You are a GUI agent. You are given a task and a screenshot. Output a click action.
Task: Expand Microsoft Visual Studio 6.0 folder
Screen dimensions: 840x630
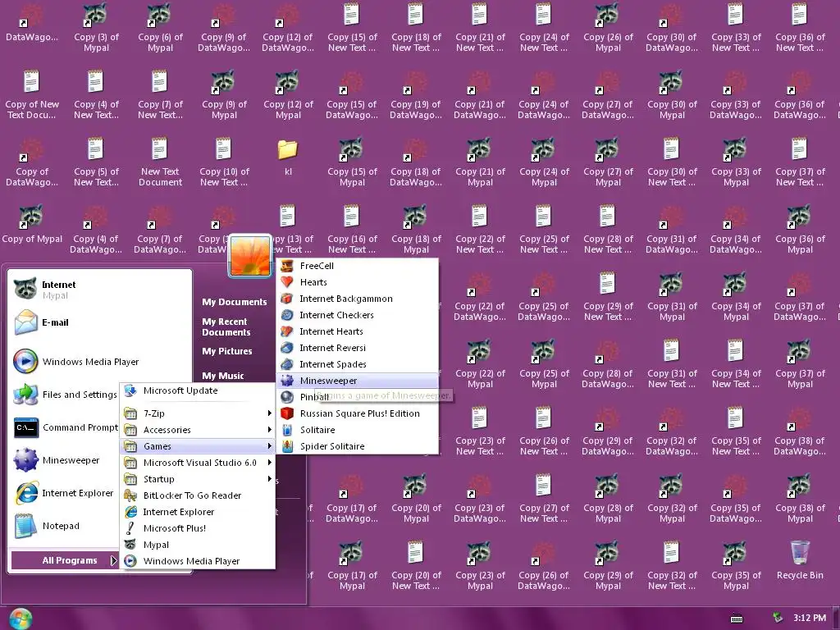(198, 463)
